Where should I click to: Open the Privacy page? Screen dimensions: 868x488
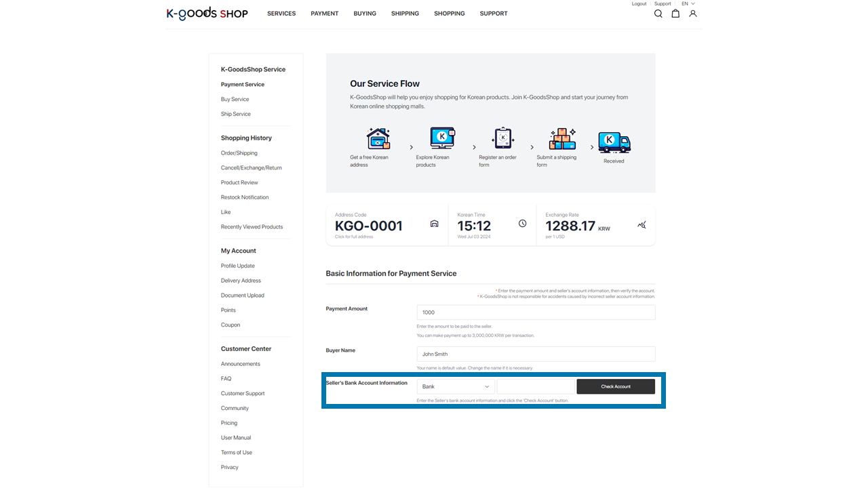229,468
